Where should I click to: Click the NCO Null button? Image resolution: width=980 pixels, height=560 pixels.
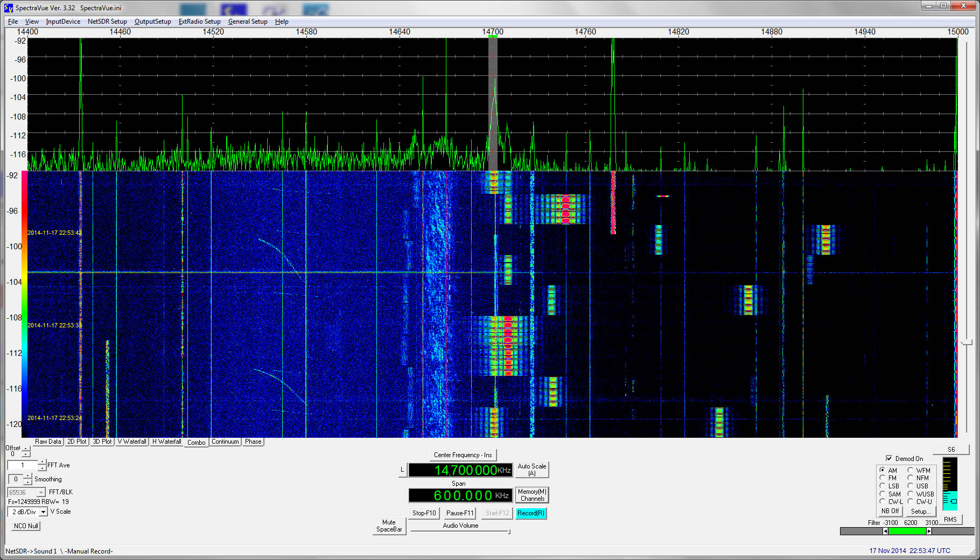[26, 526]
